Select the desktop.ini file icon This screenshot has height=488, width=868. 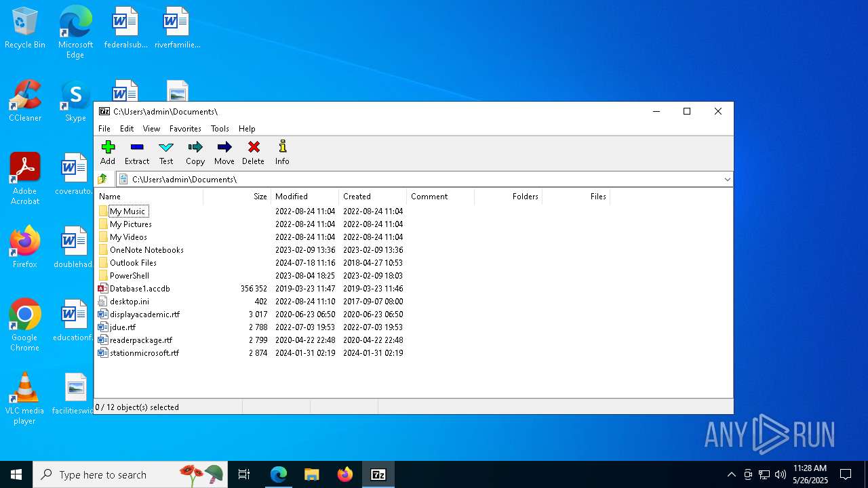103,302
